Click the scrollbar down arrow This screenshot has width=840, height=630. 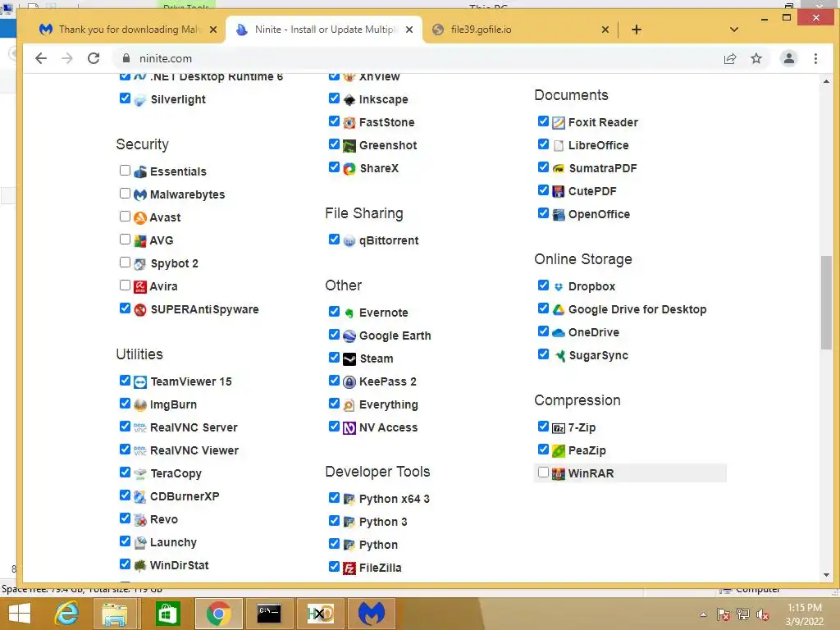click(x=827, y=575)
